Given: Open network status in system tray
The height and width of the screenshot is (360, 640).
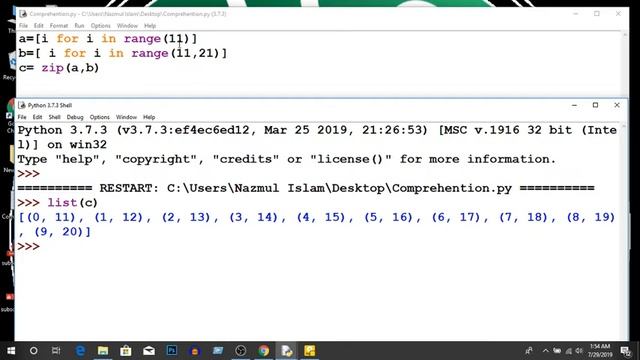Looking at the screenshot, I should pos(568,351).
